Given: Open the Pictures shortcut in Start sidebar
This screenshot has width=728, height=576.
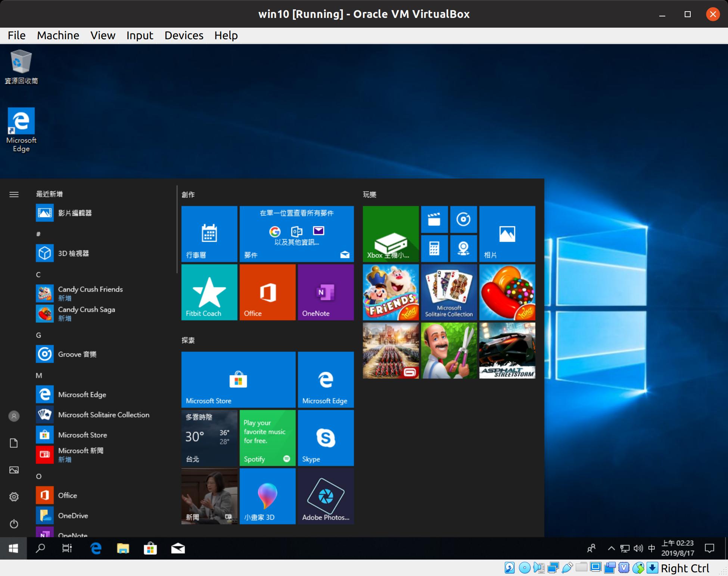Looking at the screenshot, I should coord(14,470).
